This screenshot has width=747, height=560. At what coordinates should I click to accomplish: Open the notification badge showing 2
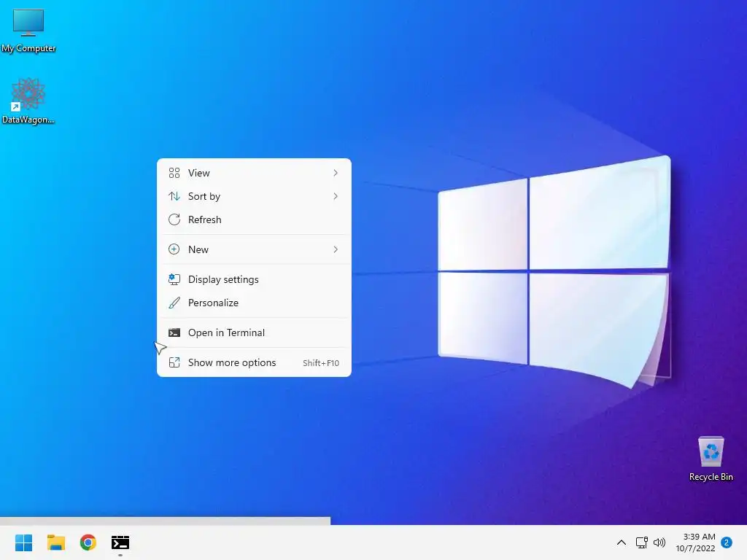click(727, 542)
